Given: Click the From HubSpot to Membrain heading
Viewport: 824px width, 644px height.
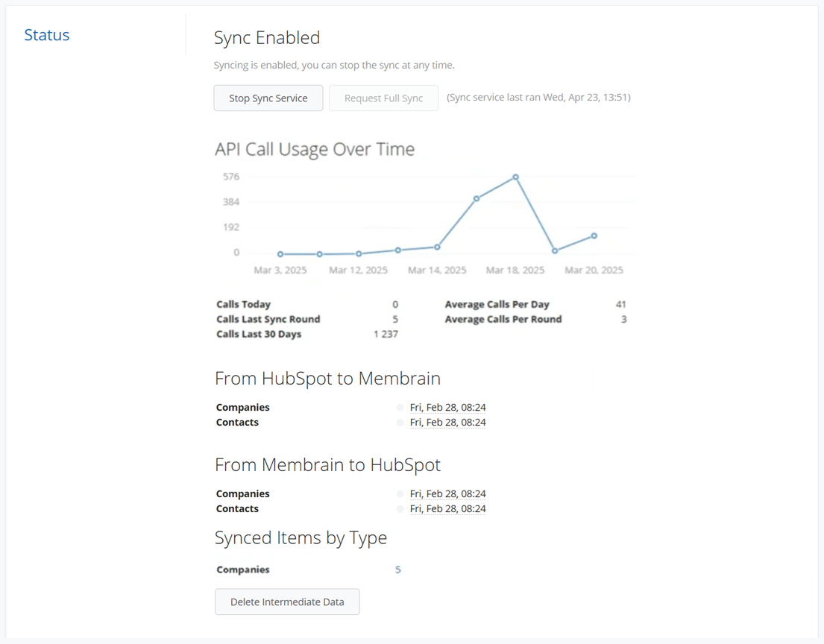Looking at the screenshot, I should click(327, 378).
